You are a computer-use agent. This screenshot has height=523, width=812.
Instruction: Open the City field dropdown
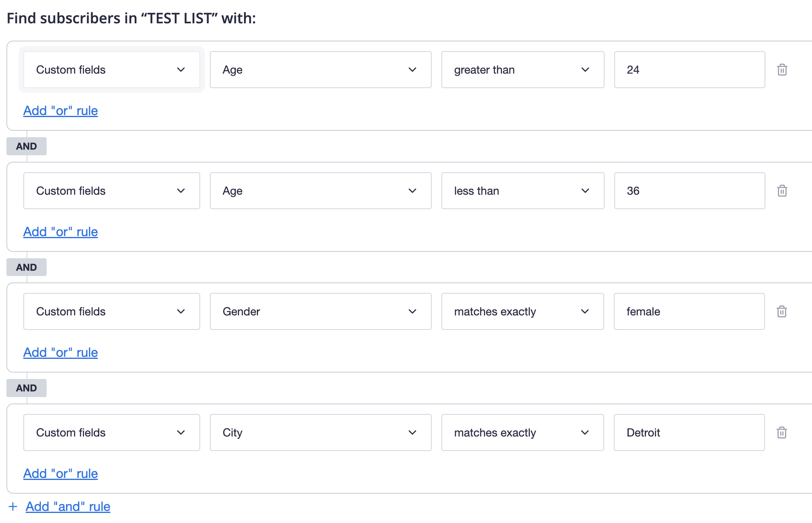(320, 432)
